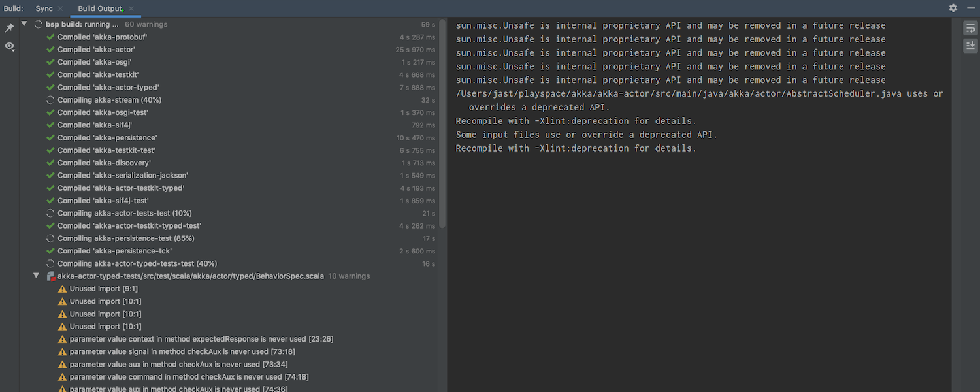The width and height of the screenshot is (980, 392).
Task: Click warning icon of signal parameter warning
Action: [x=63, y=351]
